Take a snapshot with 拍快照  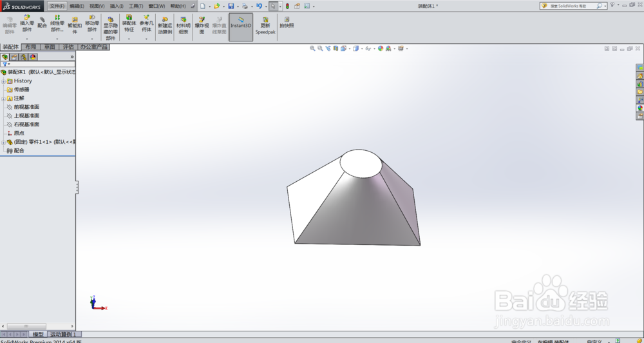click(287, 22)
